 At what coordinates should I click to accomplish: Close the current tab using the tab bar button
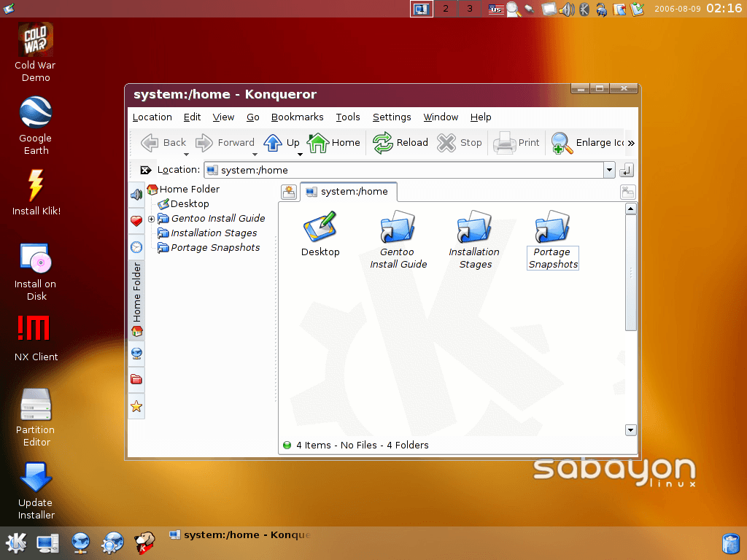coord(628,192)
